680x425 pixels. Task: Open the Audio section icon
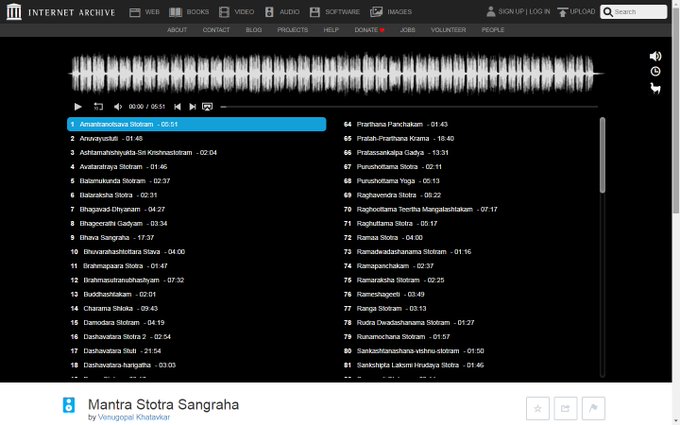click(269, 12)
